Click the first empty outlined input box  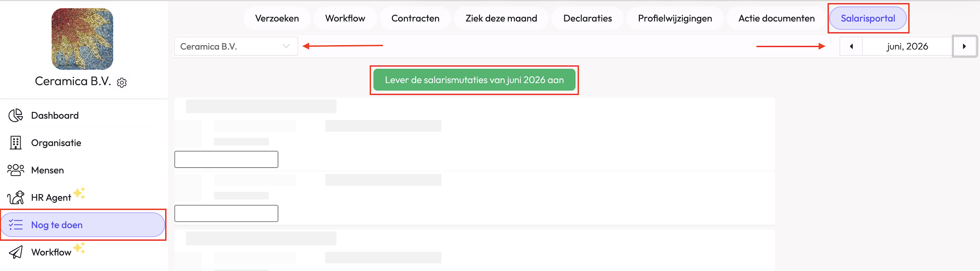click(226, 159)
